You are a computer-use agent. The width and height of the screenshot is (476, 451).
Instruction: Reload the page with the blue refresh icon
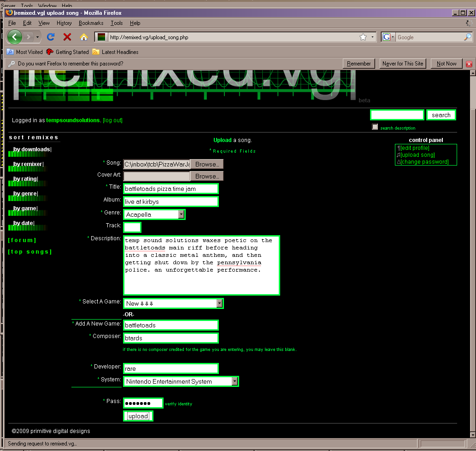tap(51, 37)
